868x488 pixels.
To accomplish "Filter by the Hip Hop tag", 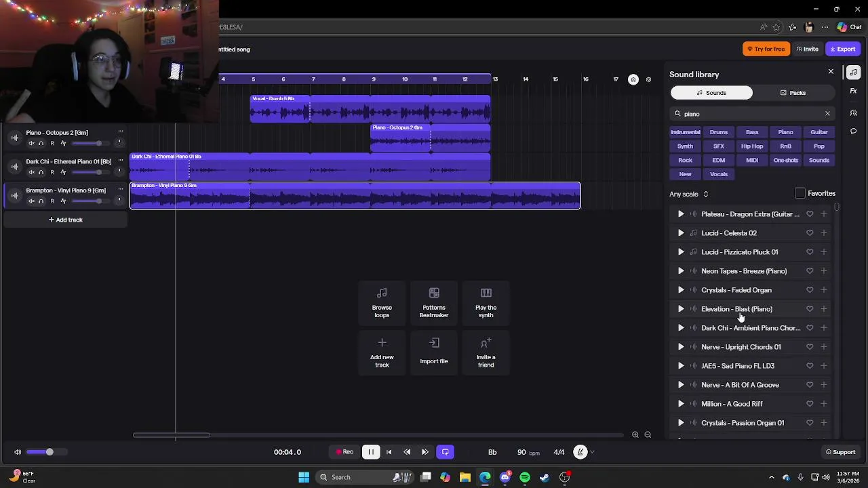I will (752, 146).
